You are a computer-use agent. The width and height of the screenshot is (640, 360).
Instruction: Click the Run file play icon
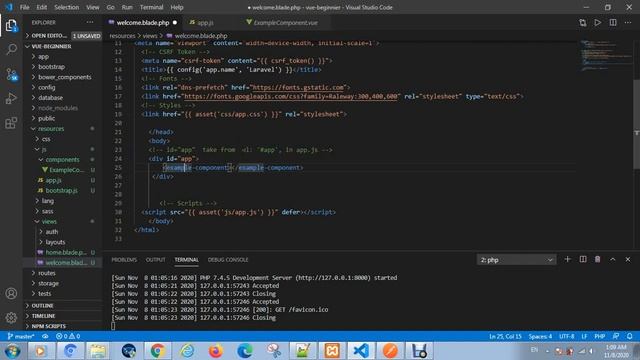[598, 23]
